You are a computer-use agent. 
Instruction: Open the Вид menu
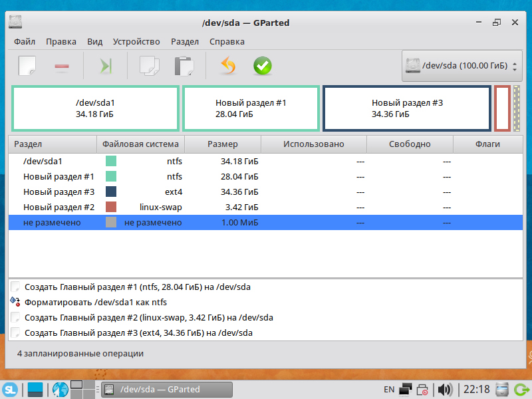pos(94,41)
